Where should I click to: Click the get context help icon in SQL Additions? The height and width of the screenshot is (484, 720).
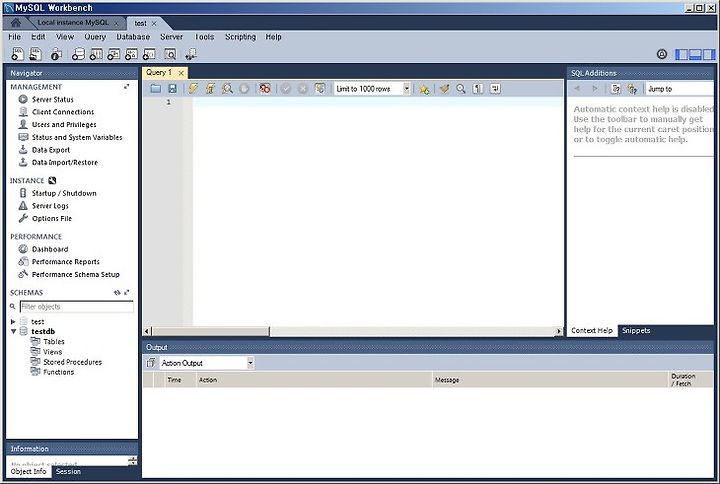coord(616,89)
